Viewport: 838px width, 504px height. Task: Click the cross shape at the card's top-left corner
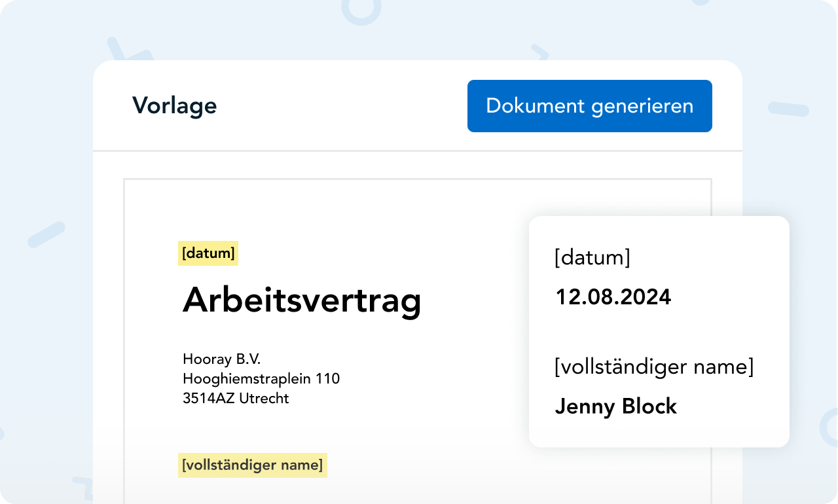(122, 52)
